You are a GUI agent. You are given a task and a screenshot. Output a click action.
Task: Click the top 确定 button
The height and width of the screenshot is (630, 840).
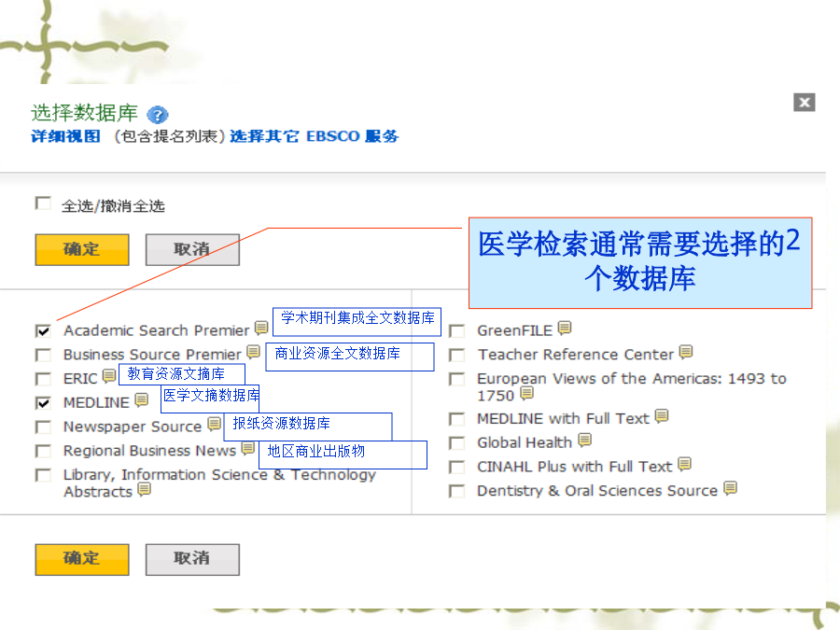coord(82,249)
